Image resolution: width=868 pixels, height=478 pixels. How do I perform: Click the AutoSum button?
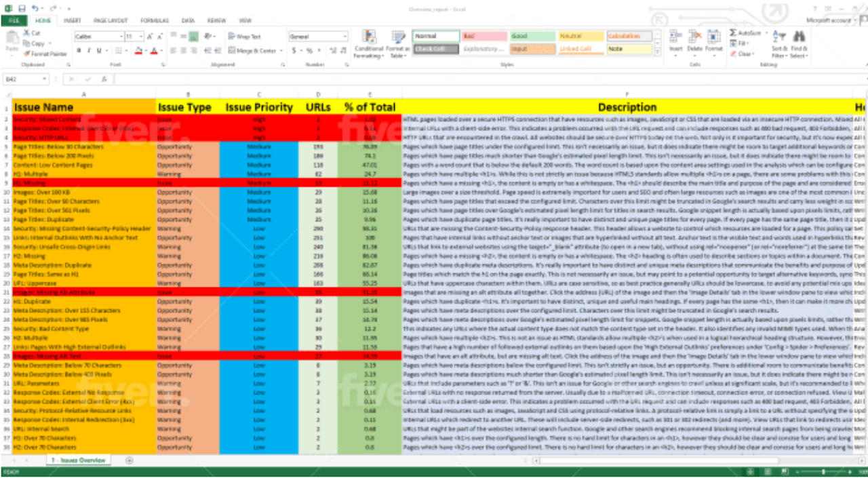pyautogui.click(x=745, y=33)
